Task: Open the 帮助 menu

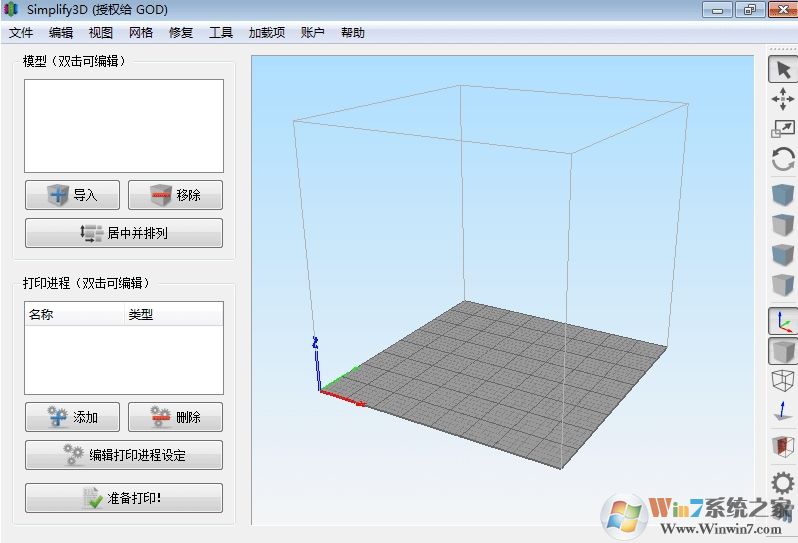Action: pyautogui.click(x=353, y=33)
